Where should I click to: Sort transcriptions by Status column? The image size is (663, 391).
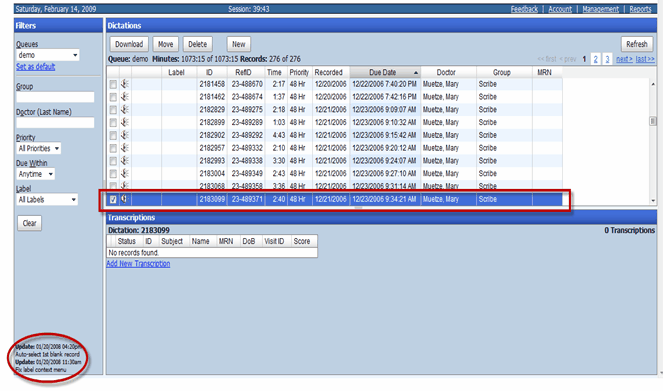pyautogui.click(x=126, y=241)
